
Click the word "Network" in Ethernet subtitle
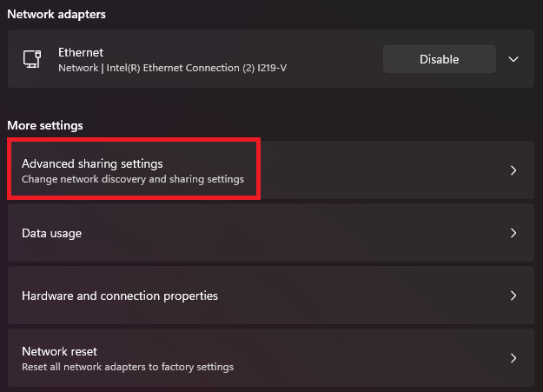tap(77, 67)
